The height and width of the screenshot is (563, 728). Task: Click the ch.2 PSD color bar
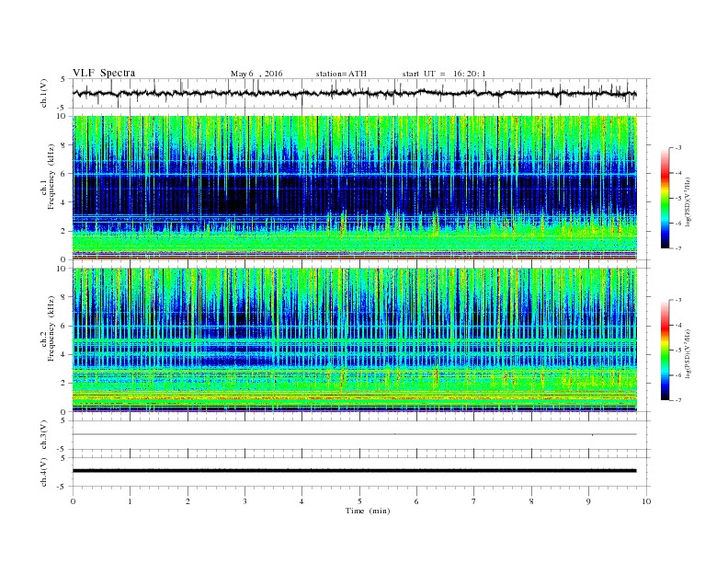pos(665,350)
